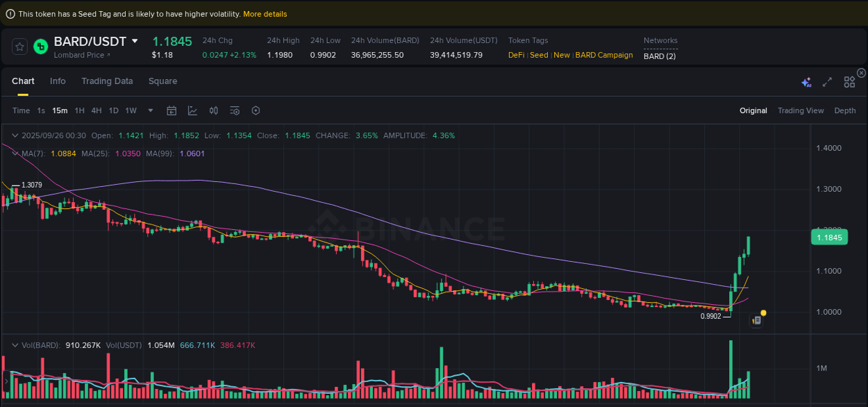Select the candlestick comparison icon
This screenshot has height=407, width=868.
coord(213,110)
